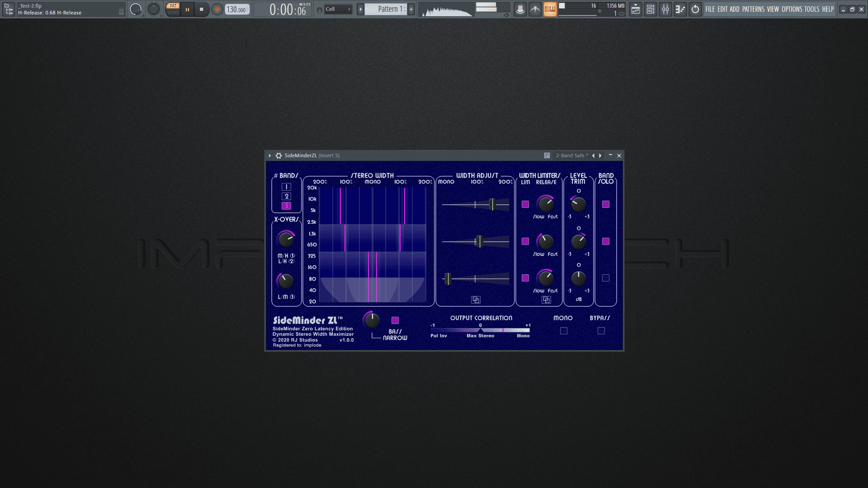Click the M/H crossover knob
Image resolution: width=868 pixels, height=488 pixels.
pos(286,239)
